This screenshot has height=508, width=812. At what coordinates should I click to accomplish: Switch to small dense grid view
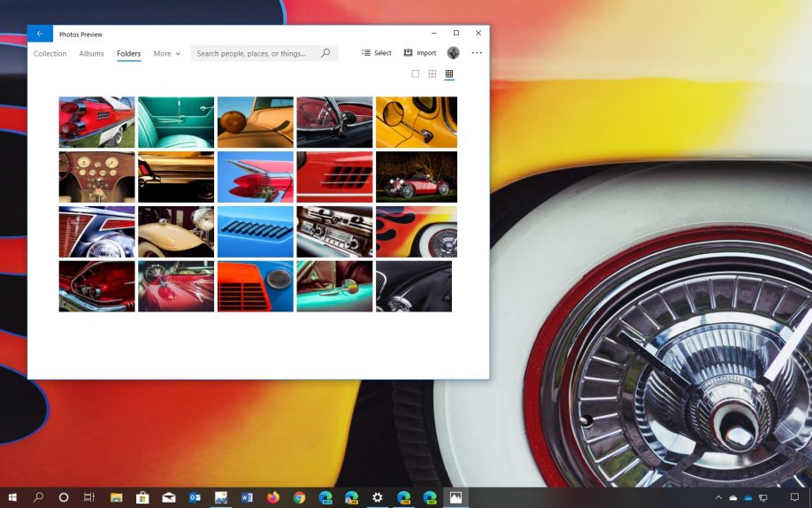point(449,73)
